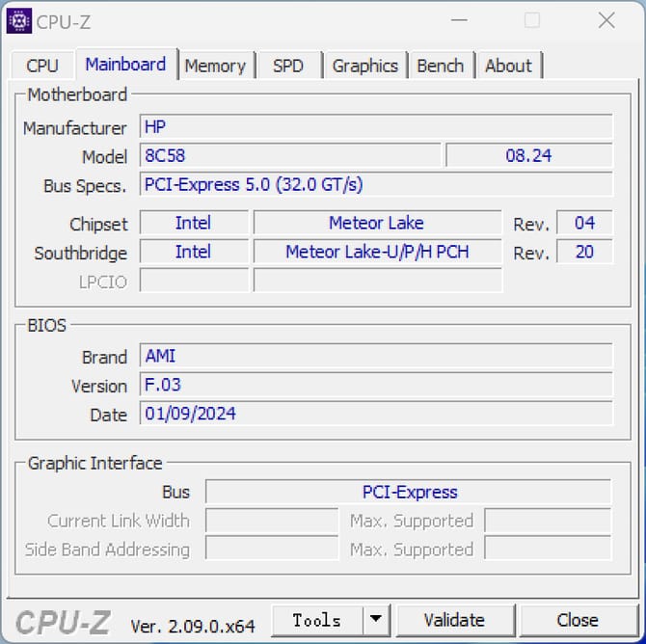The image size is (646, 644).
Task: Click the Close button at bottom
Action: tap(578, 620)
